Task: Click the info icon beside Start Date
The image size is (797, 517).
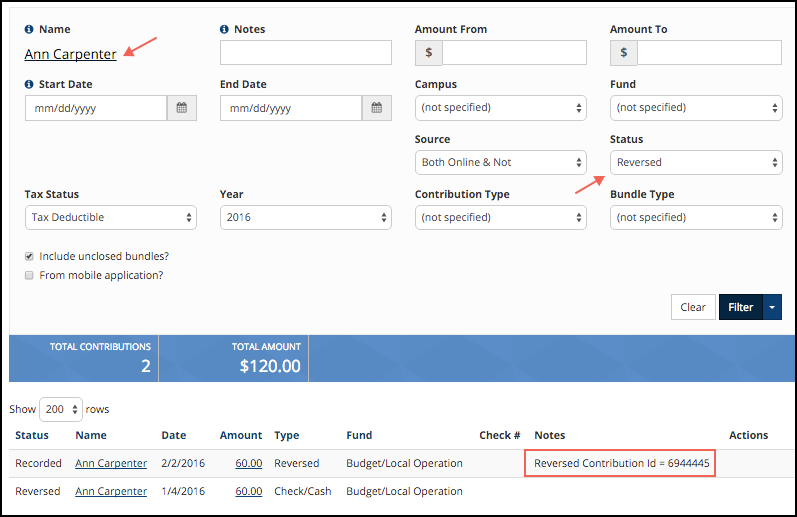Action: [29, 84]
